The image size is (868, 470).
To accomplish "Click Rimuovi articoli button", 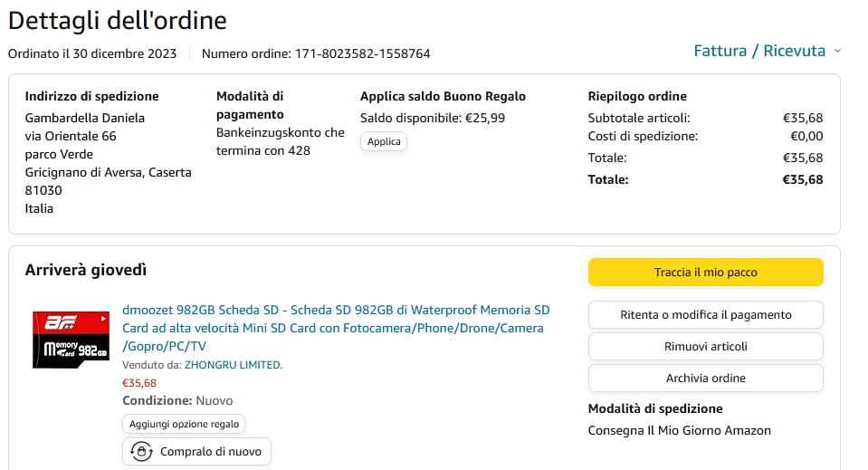I will [705, 346].
